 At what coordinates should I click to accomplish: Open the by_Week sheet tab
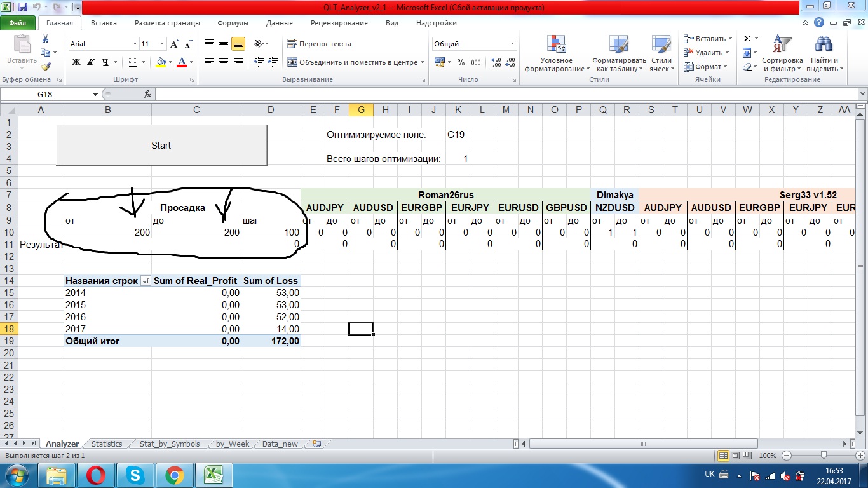point(233,444)
